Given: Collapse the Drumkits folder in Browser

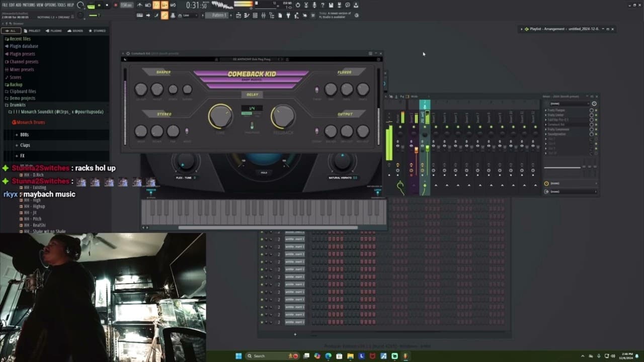Looking at the screenshot, I should click(x=18, y=105).
